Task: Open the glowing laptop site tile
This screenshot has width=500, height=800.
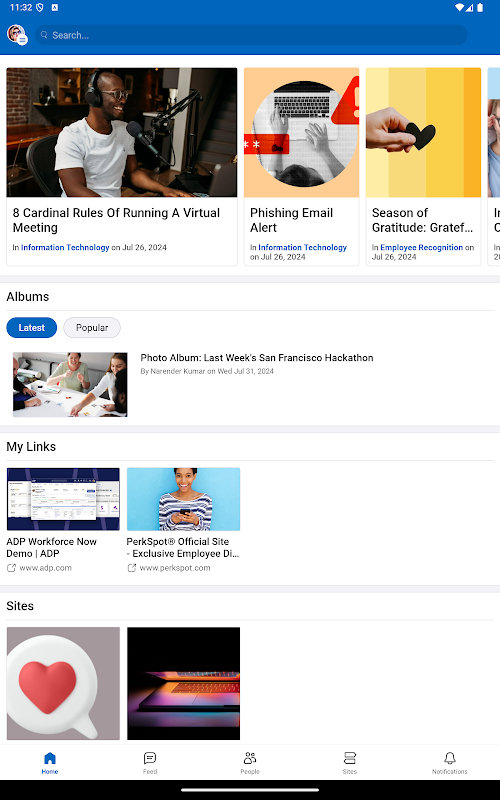Action: click(184, 684)
